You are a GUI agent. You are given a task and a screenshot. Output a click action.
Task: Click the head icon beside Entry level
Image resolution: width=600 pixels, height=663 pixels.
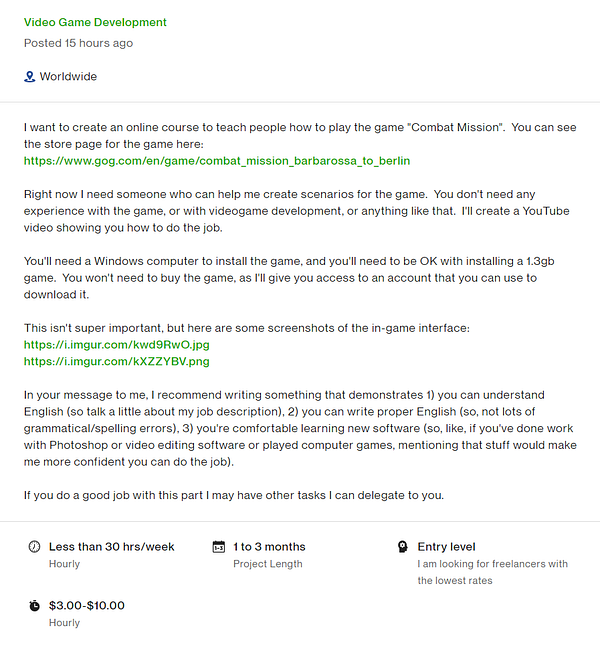coord(403,547)
